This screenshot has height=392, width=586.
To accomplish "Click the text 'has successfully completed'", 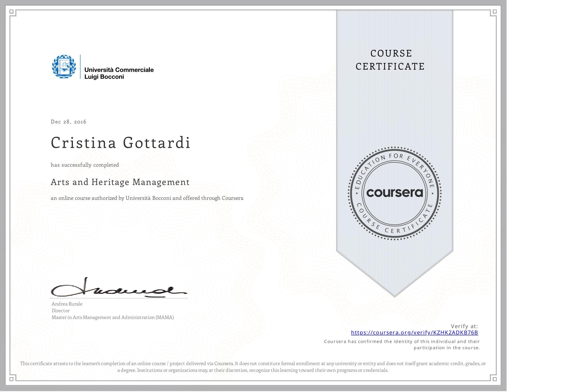I will [85, 165].
